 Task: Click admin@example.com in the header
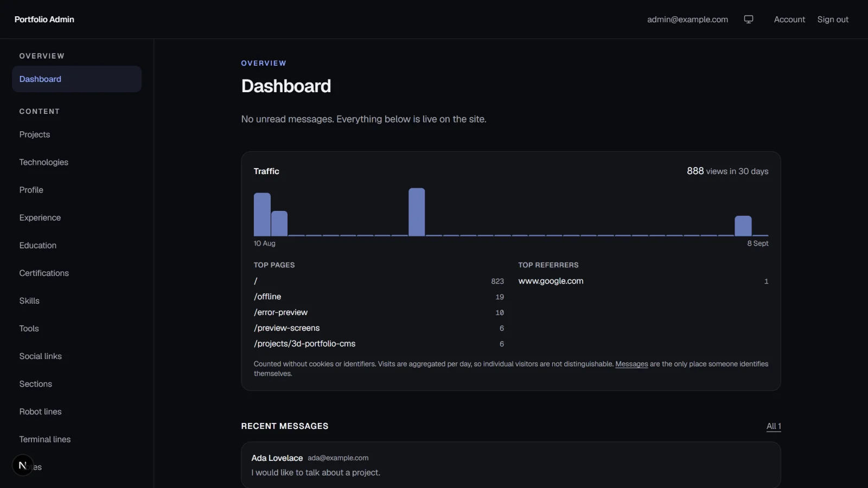click(687, 20)
